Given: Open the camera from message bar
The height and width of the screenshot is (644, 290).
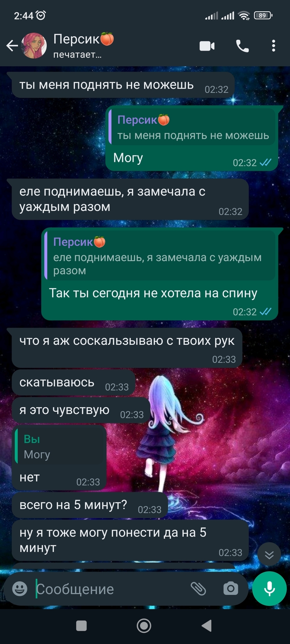Looking at the screenshot, I should coord(231,589).
